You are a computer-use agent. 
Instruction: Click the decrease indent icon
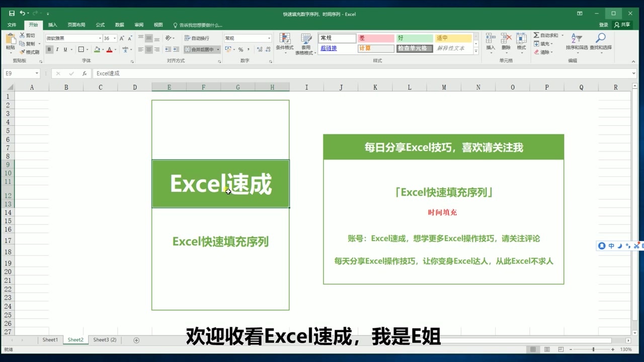click(x=168, y=49)
